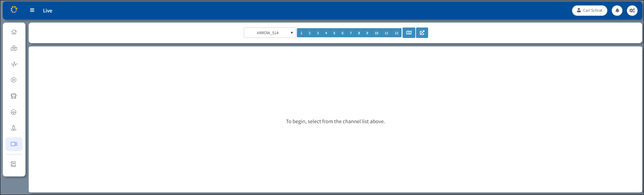Select channel 1
Image resolution: width=644 pixels, height=195 pixels.
coord(301,33)
